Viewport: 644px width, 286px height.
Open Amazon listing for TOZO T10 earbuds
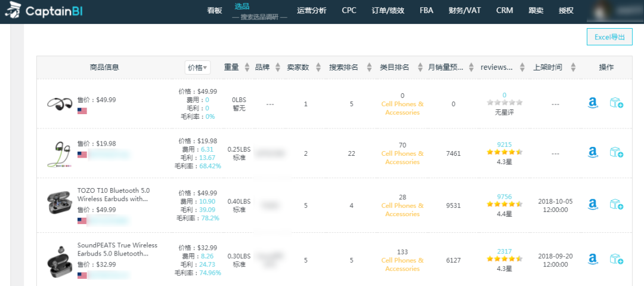click(592, 205)
